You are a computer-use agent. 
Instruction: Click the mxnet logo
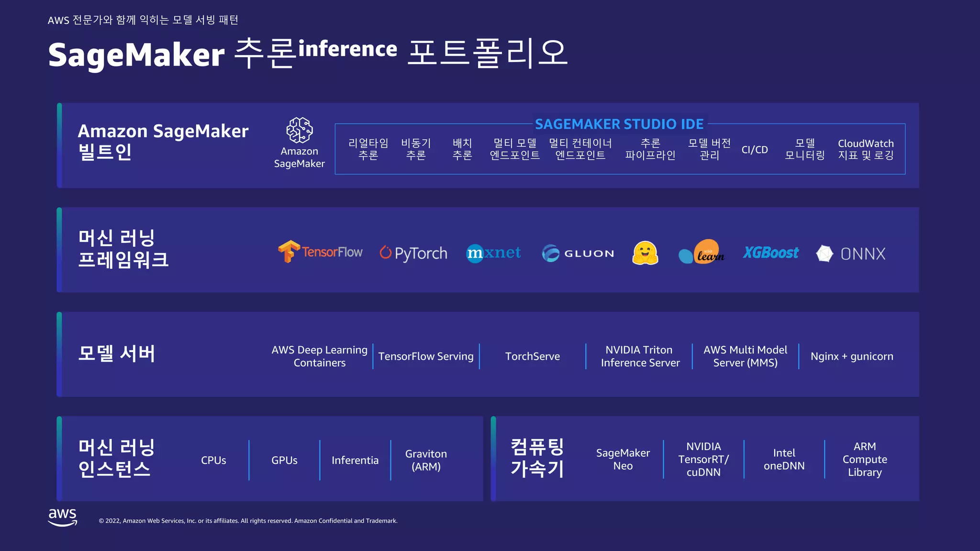click(x=493, y=253)
